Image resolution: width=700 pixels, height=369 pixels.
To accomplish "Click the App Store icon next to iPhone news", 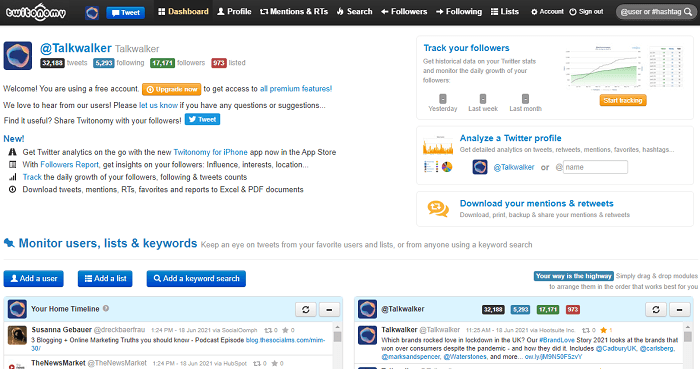I will (12, 152).
